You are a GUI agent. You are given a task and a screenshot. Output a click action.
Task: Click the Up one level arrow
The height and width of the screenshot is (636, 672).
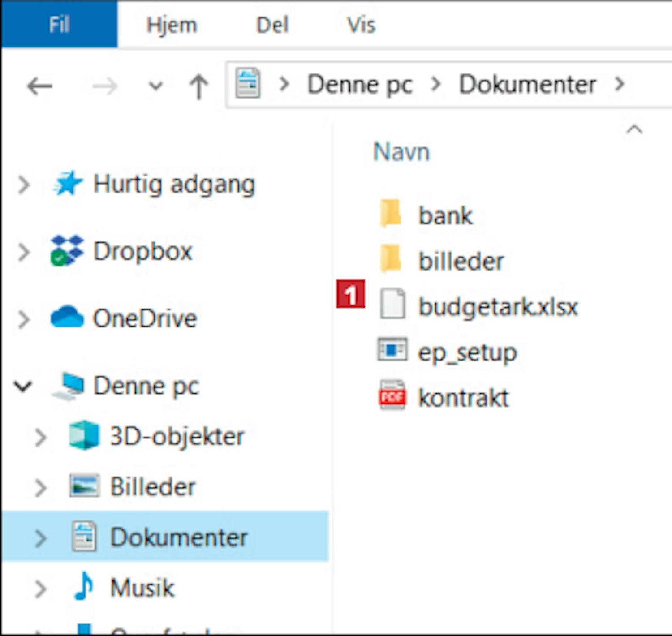199,86
